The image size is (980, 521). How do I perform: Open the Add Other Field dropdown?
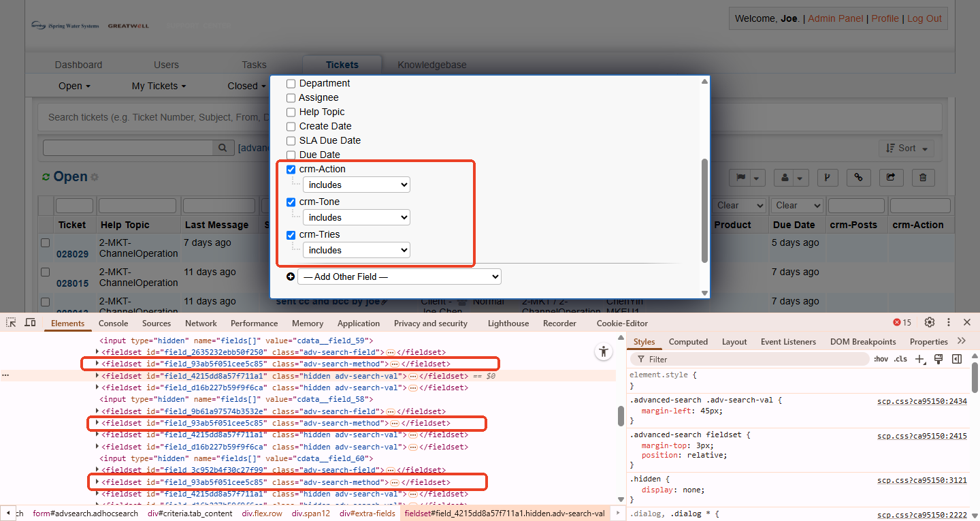[x=399, y=277]
